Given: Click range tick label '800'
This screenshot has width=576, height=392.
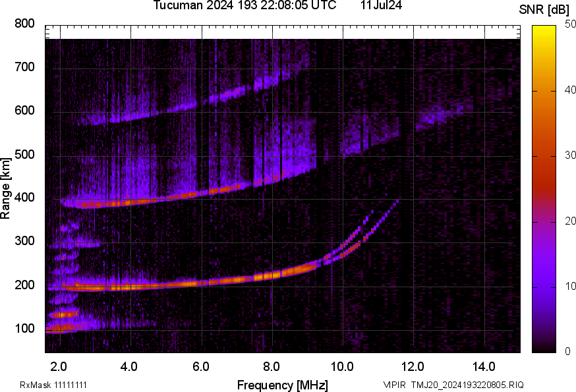Looking at the screenshot, I should (x=24, y=24).
